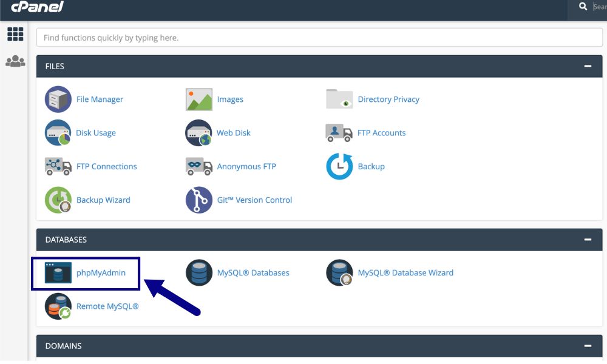
Task: Click the header search field
Action: 599,7
